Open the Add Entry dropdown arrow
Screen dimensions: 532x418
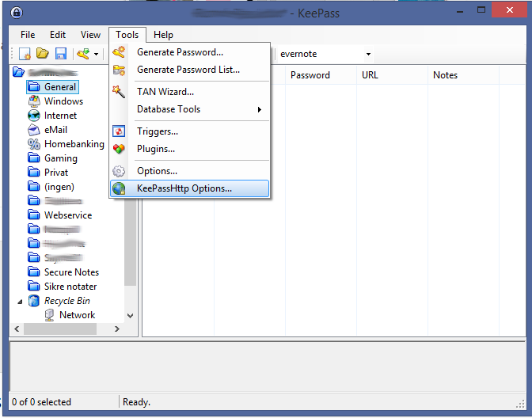pyautogui.click(x=97, y=54)
